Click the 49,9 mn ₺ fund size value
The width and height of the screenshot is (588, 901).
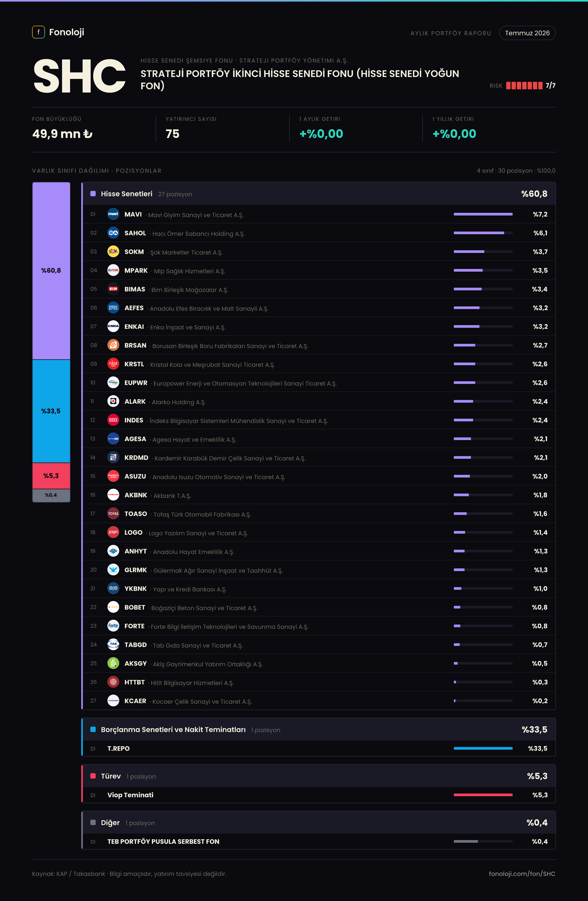click(x=62, y=134)
